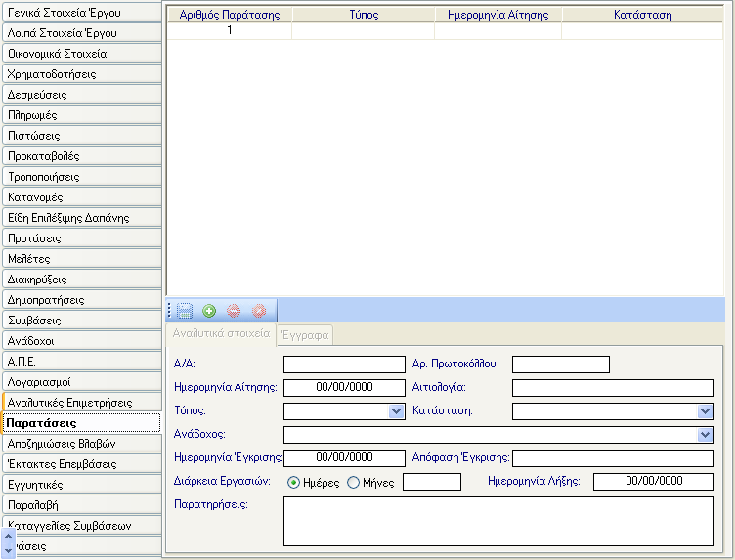735x560 pixels.
Task: Click the Διάρκεια Εργασιών number field
Action: [x=432, y=482]
